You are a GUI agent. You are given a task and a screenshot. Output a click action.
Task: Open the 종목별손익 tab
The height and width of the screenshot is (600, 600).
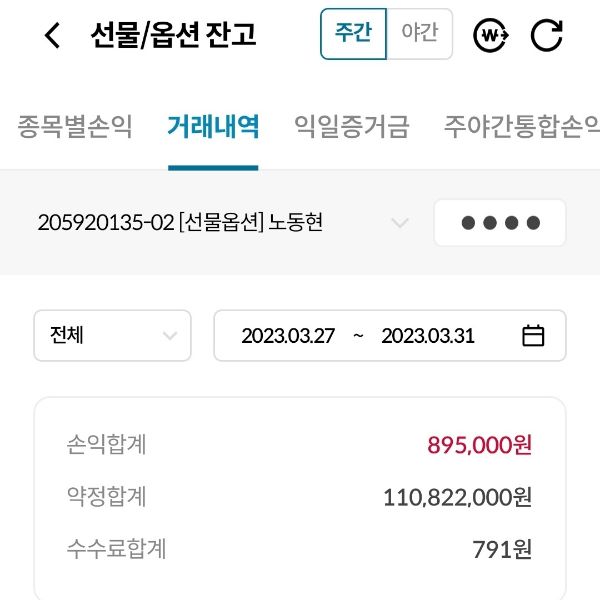75,127
